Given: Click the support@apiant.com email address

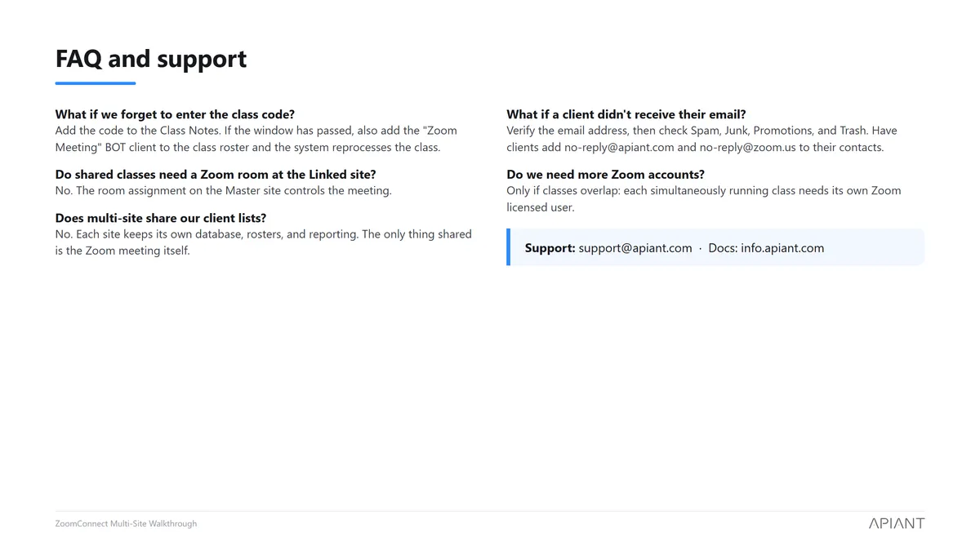Looking at the screenshot, I should coord(635,248).
